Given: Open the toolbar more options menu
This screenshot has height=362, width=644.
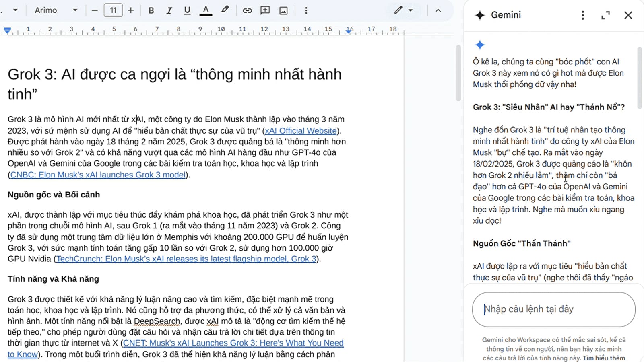Looking at the screenshot, I should [x=306, y=10].
